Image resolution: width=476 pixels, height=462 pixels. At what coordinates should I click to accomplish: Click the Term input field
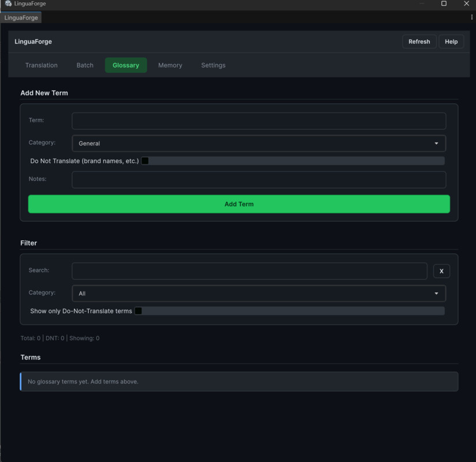[258, 121]
